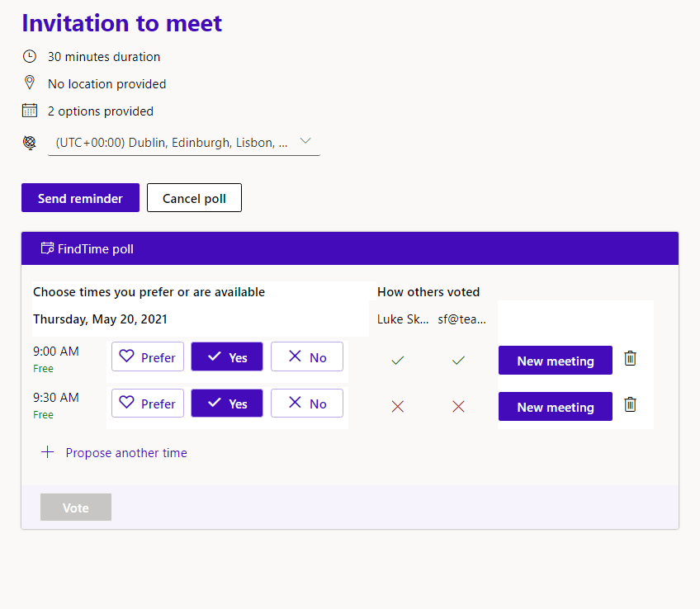The width and height of the screenshot is (700, 609).
Task: Click the clock duration icon
Action: (30, 57)
